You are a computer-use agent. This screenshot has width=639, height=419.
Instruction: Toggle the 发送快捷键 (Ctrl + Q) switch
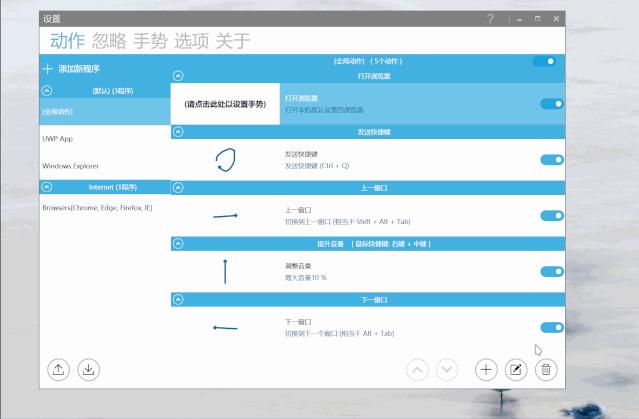click(x=552, y=160)
